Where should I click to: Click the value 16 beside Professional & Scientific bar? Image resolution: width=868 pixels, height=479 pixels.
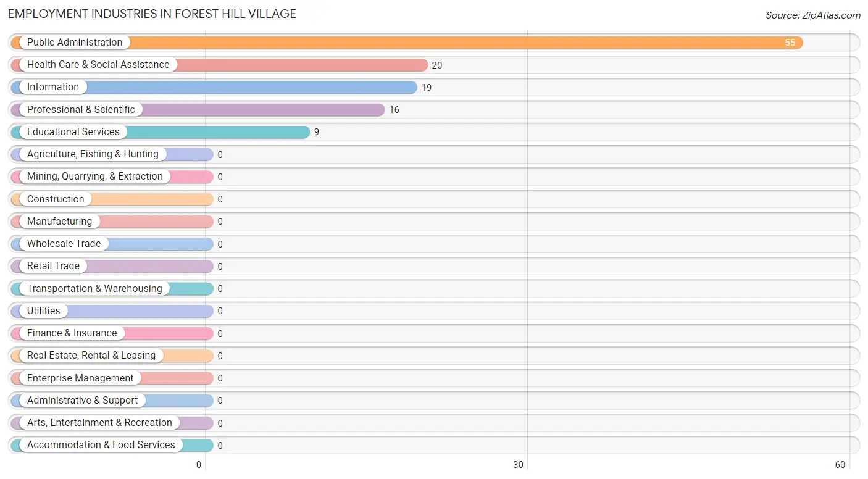[x=394, y=110]
